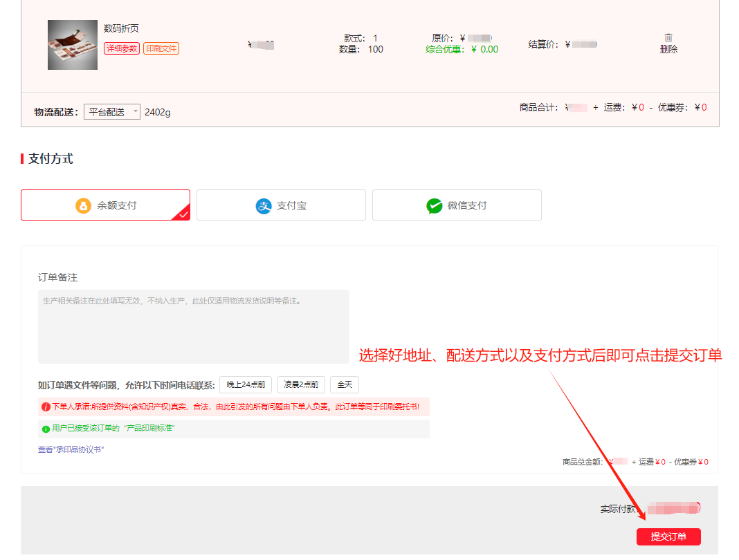Open the 承印品协议书 link
This screenshot has width=739, height=560.
(71, 449)
